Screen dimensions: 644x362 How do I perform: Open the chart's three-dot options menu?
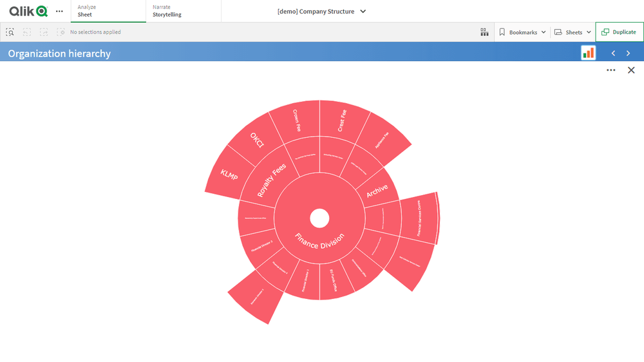click(x=611, y=70)
